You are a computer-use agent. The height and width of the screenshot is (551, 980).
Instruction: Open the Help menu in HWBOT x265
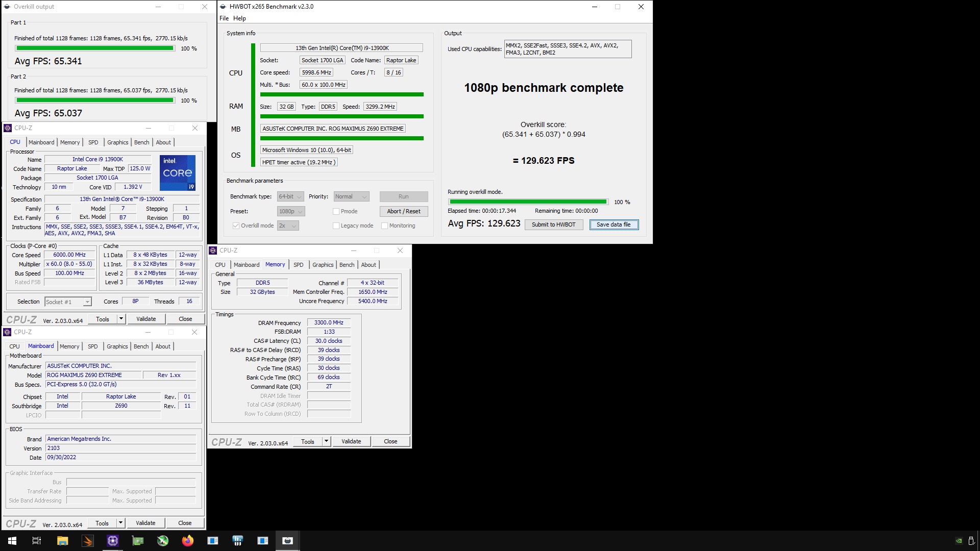click(239, 18)
